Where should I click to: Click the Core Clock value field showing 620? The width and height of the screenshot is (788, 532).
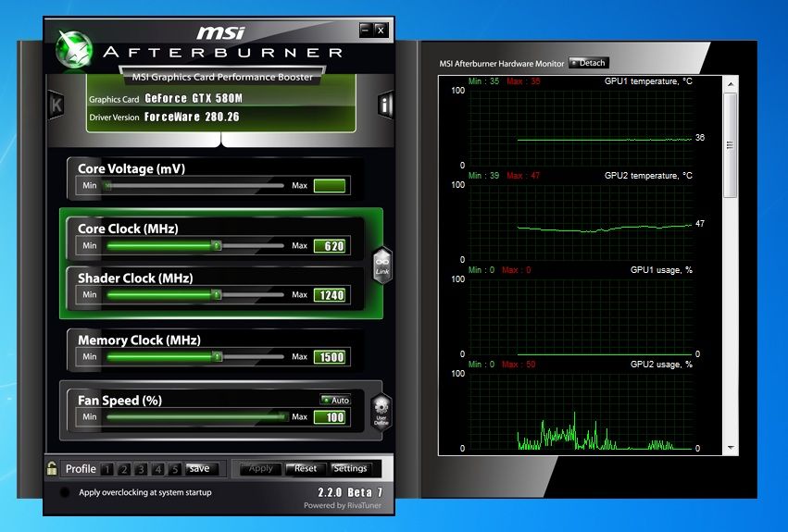coord(329,246)
